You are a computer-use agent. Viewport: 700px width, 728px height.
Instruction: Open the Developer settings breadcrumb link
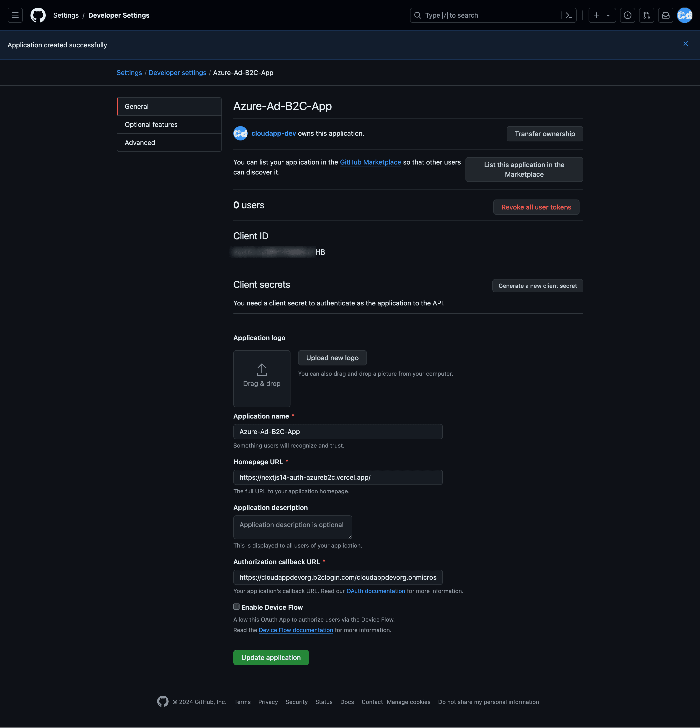click(177, 73)
